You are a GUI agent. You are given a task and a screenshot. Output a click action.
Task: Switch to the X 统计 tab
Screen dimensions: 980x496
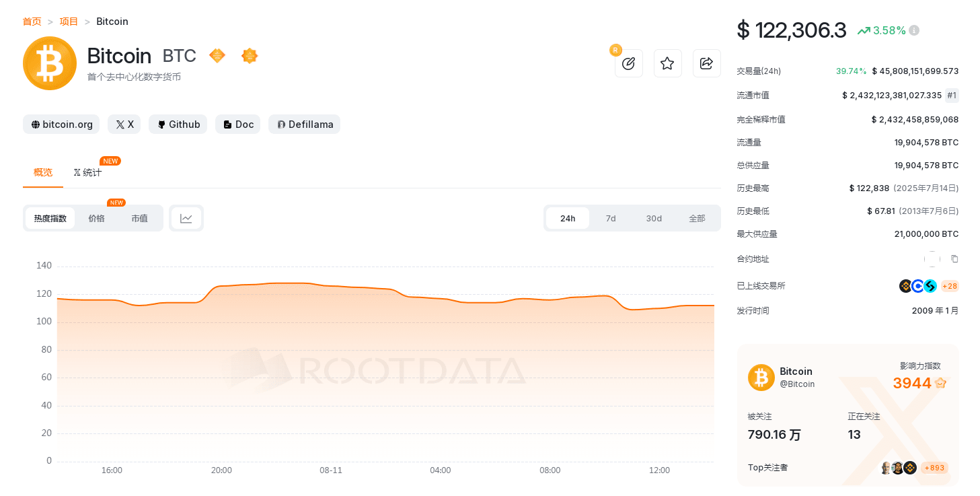tap(87, 173)
